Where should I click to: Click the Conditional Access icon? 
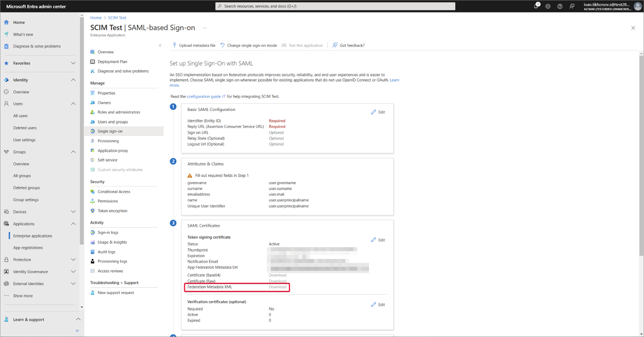(x=93, y=192)
